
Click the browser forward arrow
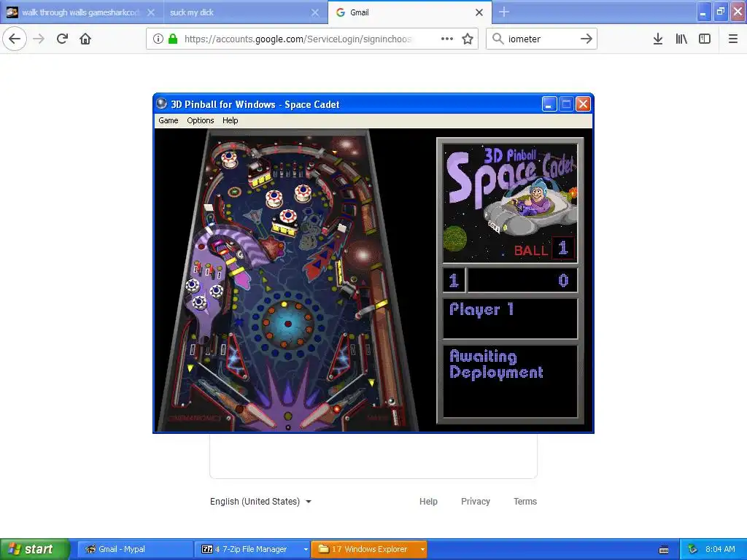[x=39, y=39]
